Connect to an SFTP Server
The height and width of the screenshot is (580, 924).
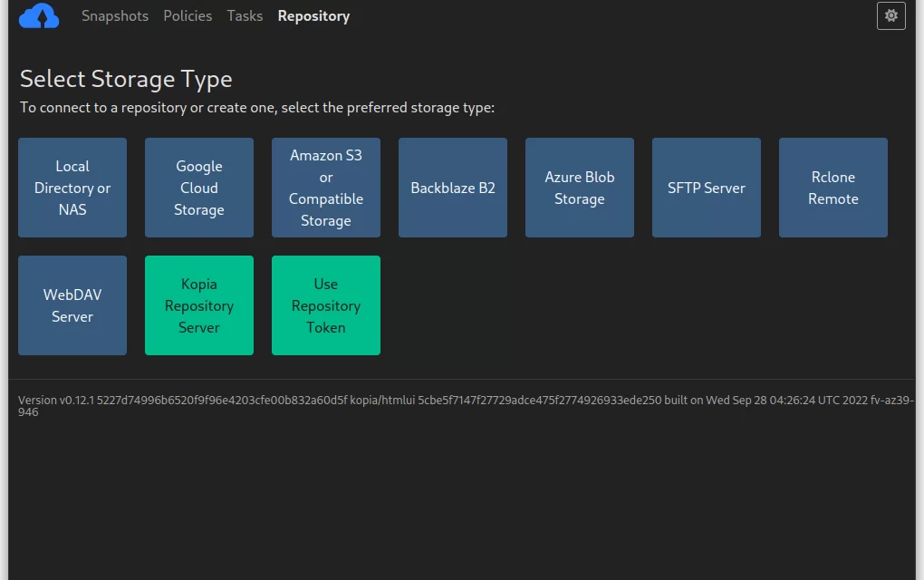706,188
